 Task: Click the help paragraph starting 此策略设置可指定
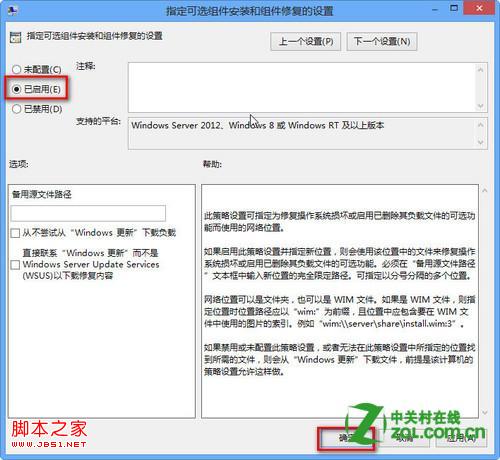click(x=340, y=222)
